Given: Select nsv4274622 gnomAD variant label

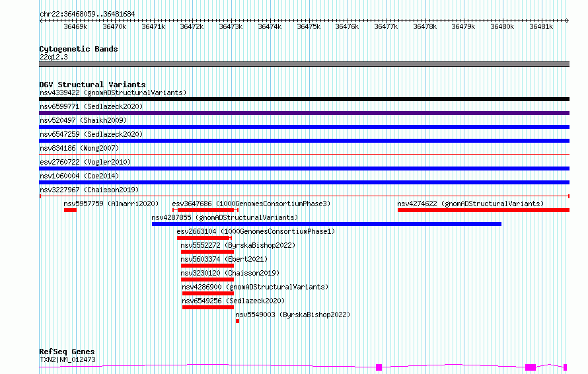Looking at the screenshot, I should click(x=470, y=204).
